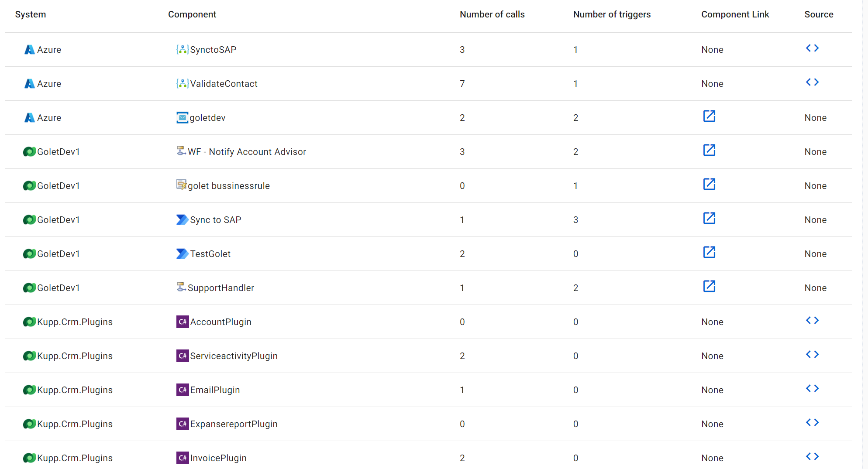Click the business rule icon beside golet bussinessrule

pos(181,185)
